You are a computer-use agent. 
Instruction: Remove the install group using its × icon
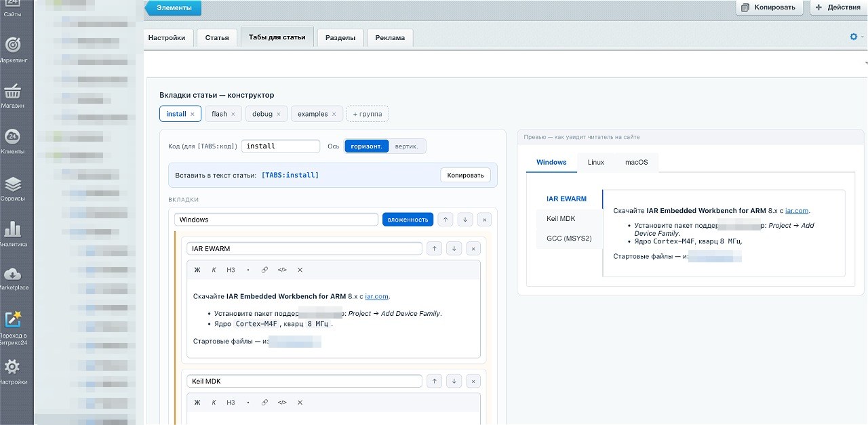(x=193, y=114)
